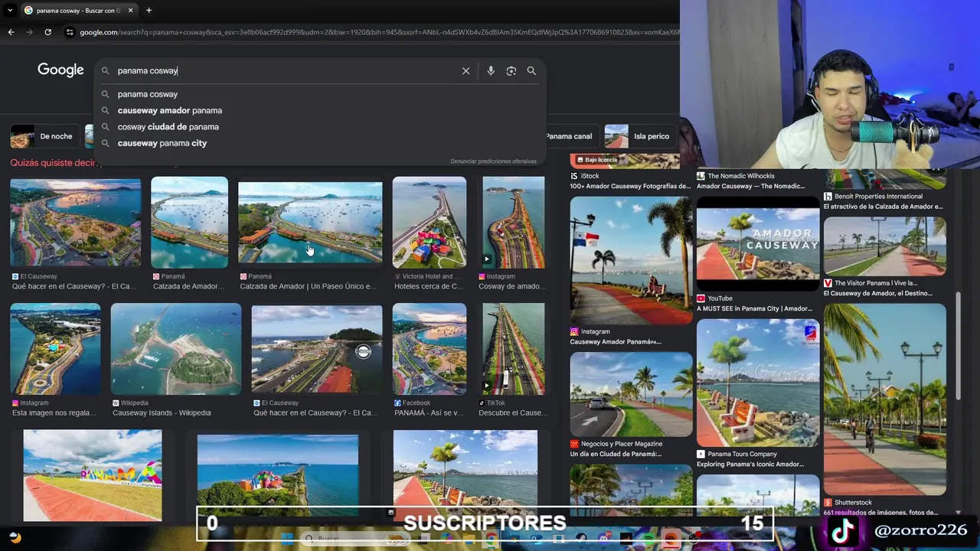Open 'PANAMÁ - Así se v...' Facebook image
This screenshot has height=551, width=980.
pos(430,349)
